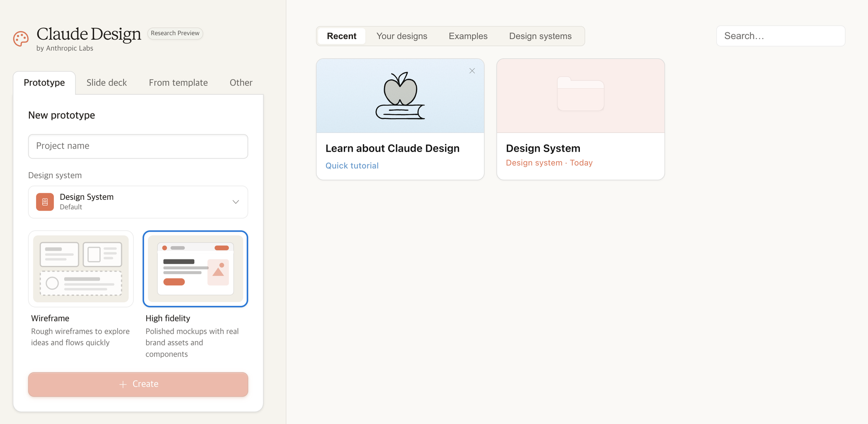Click the plus icon on Create button
Viewport: 868px width, 424px height.
coord(123,384)
